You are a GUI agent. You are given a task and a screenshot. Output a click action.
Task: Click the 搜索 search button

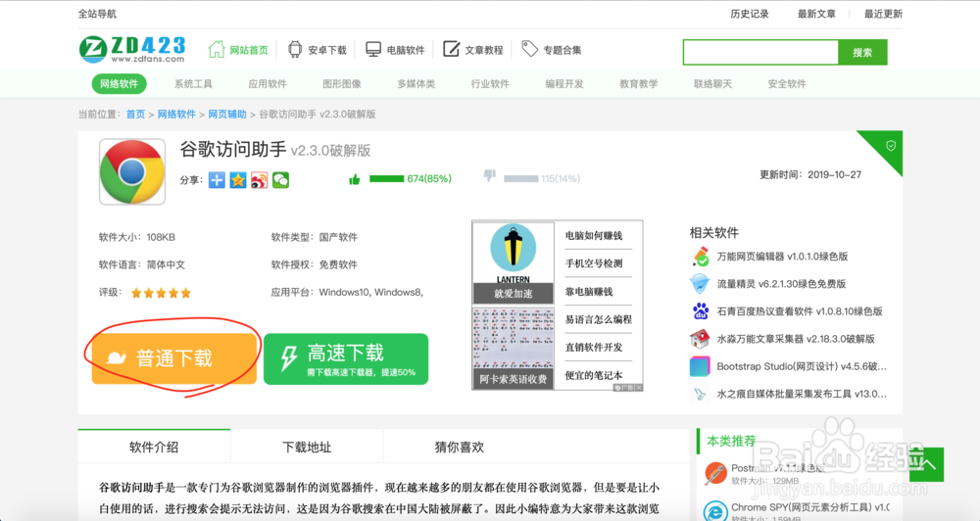862,53
